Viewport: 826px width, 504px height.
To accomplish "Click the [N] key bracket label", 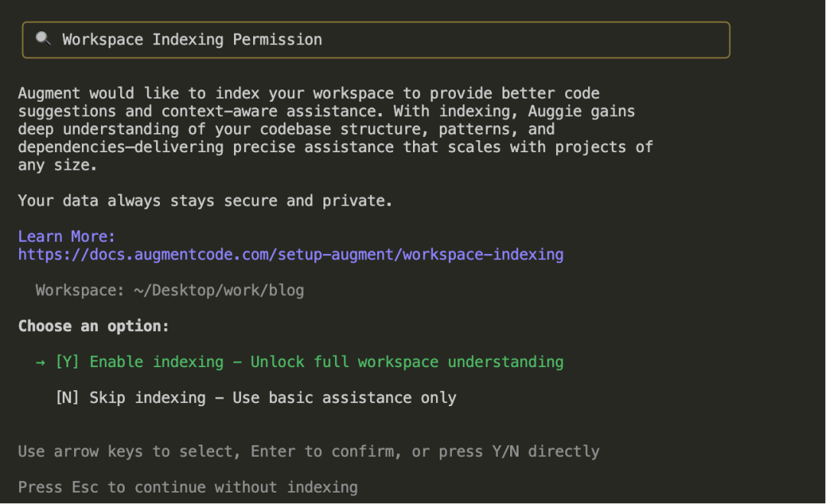I will (x=67, y=398).
